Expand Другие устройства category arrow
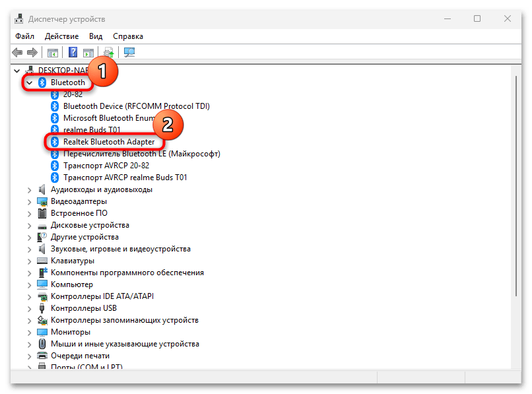Image resolution: width=532 pixels, height=394 pixels. tap(30, 237)
